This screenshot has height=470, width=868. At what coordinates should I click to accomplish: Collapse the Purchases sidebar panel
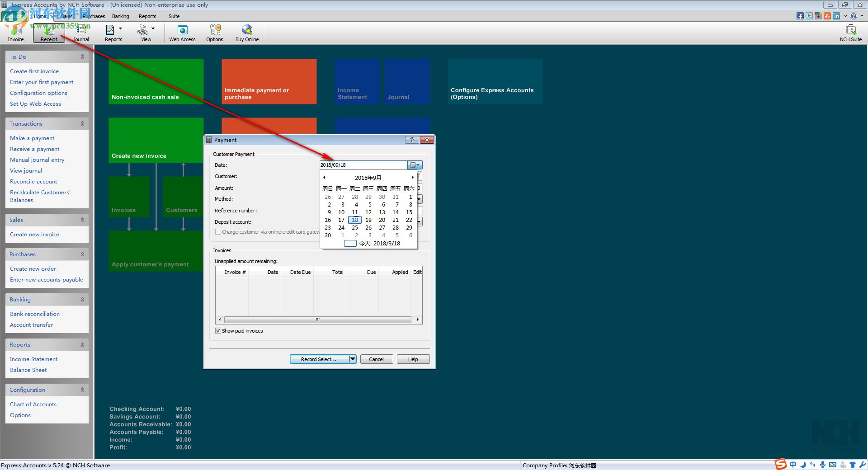coord(82,254)
